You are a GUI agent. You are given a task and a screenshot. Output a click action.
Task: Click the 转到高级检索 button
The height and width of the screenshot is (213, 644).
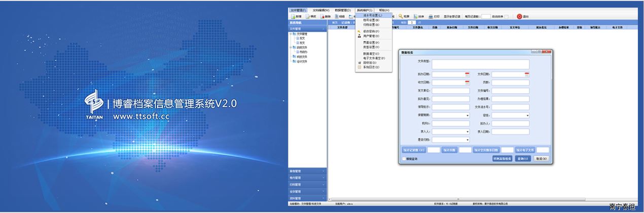503,159
